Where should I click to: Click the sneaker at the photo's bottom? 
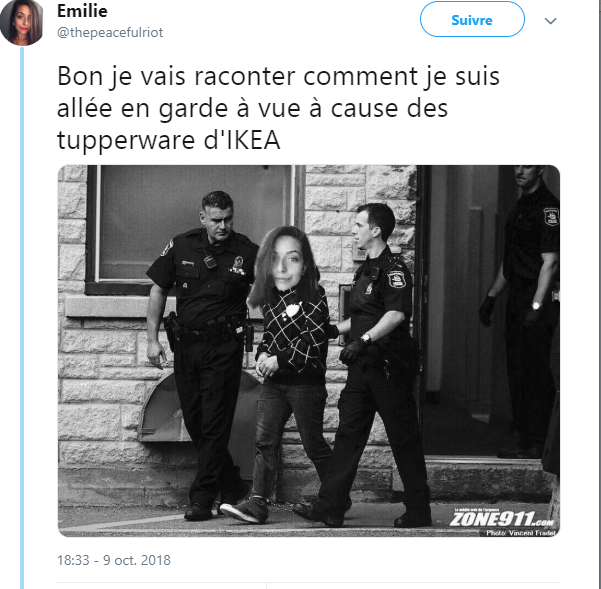point(244,509)
